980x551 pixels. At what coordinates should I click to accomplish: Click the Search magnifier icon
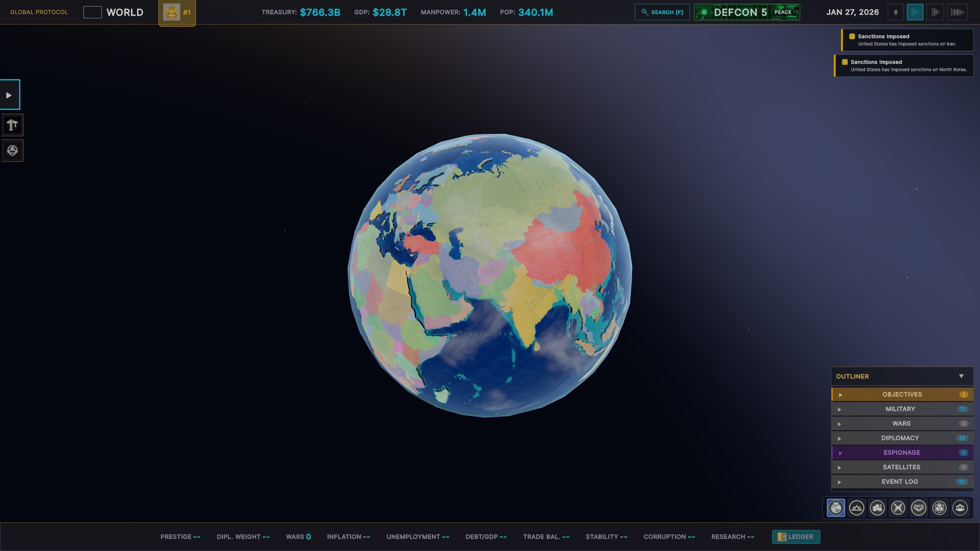(645, 12)
